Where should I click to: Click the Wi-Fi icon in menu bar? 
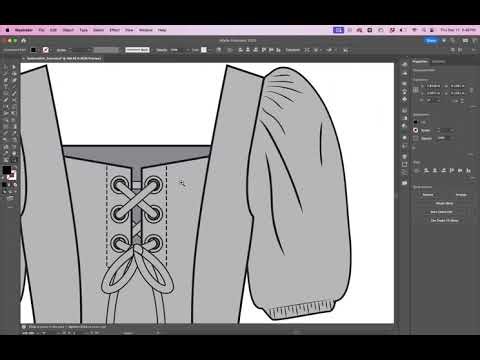point(414,30)
